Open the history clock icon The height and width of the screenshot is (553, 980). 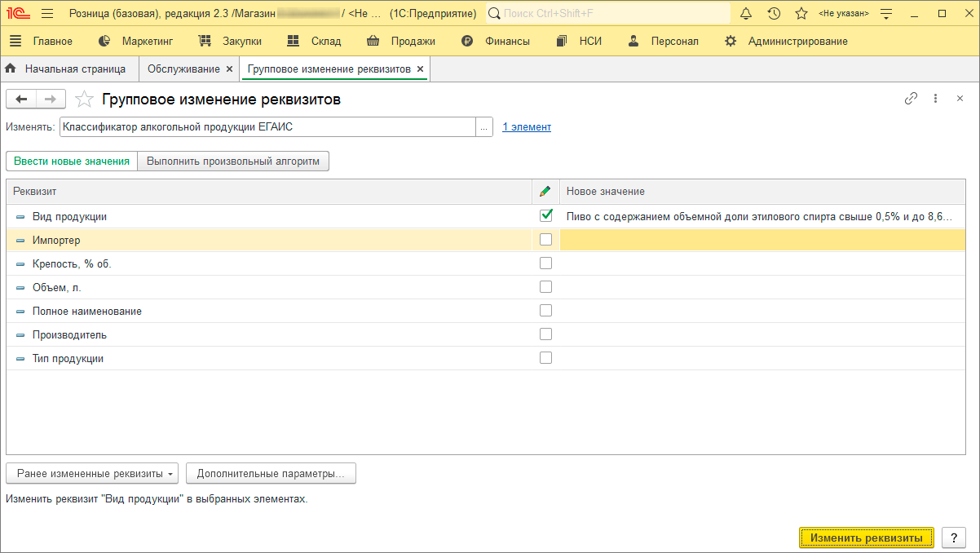tap(774, 14)
